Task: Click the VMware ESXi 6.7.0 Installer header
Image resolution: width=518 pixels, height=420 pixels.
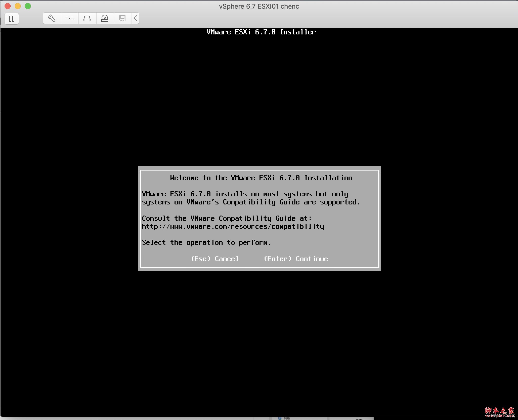Action: click(261, 32)
